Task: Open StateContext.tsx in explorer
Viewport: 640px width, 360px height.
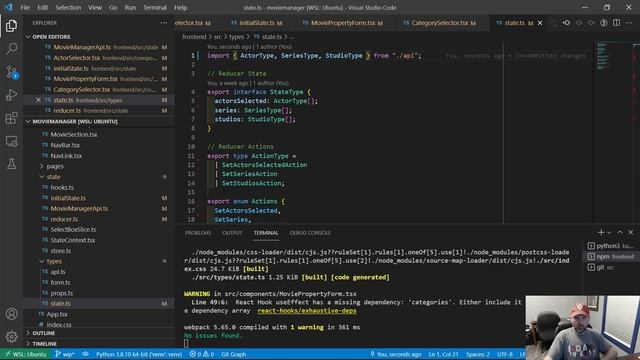Action: pos(73,240)
